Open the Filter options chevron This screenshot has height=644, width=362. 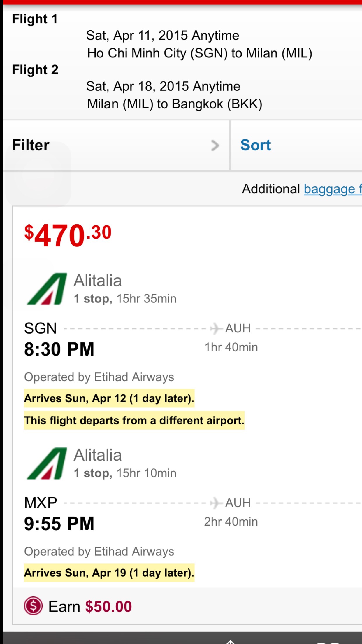(x=215, y=146)
